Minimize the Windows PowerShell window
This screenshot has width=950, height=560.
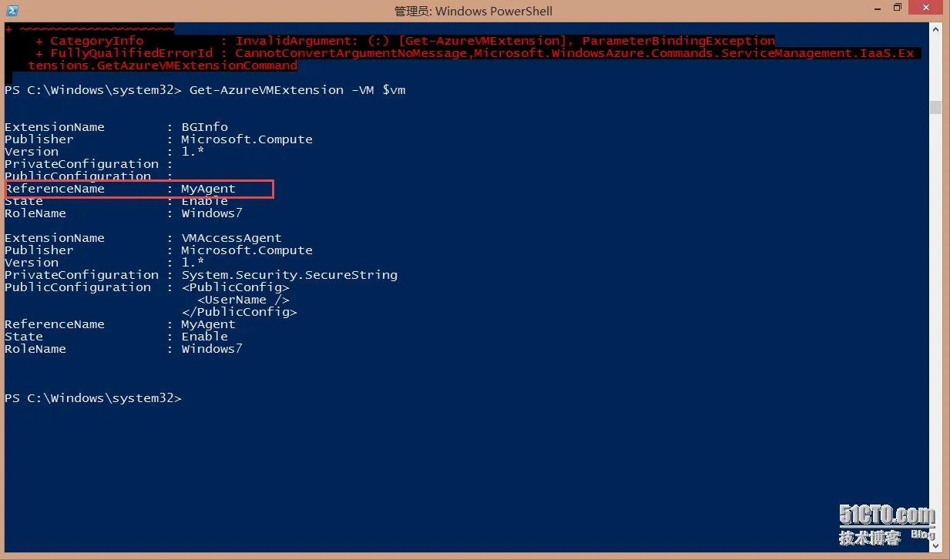[875, 8]
